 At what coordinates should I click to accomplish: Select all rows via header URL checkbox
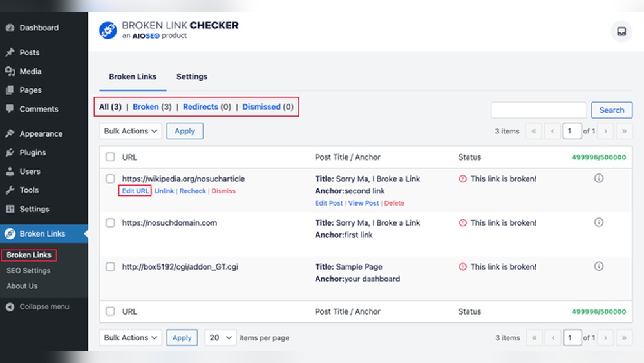click(x=110, y=157)
